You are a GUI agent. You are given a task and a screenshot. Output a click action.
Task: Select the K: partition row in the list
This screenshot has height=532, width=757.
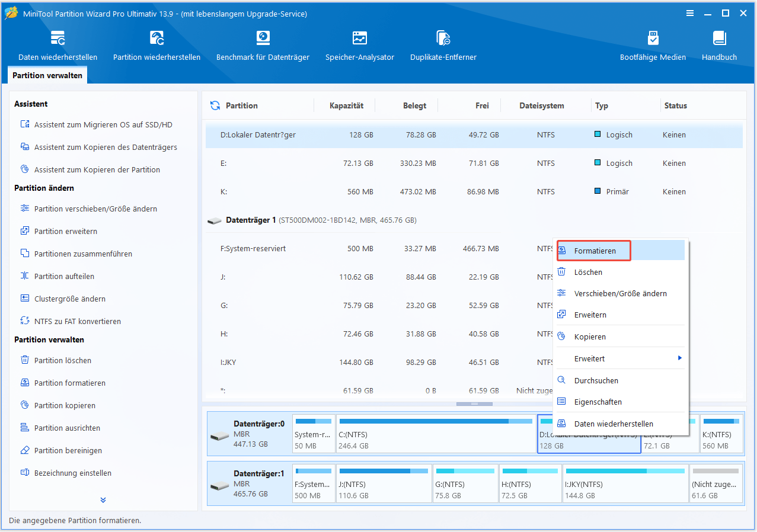[x=474, y=191]
